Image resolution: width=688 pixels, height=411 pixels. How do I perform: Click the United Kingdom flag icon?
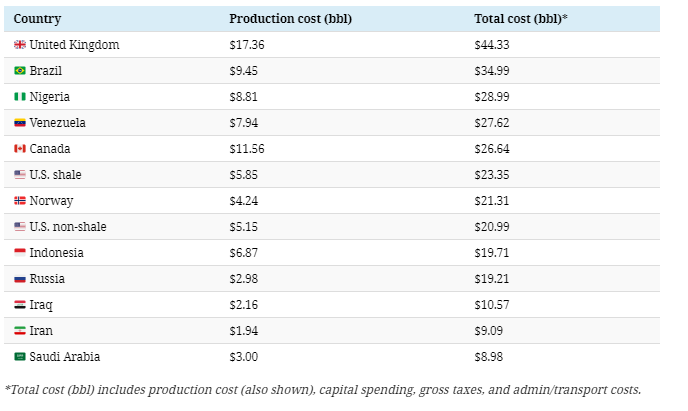pos(20,45)
